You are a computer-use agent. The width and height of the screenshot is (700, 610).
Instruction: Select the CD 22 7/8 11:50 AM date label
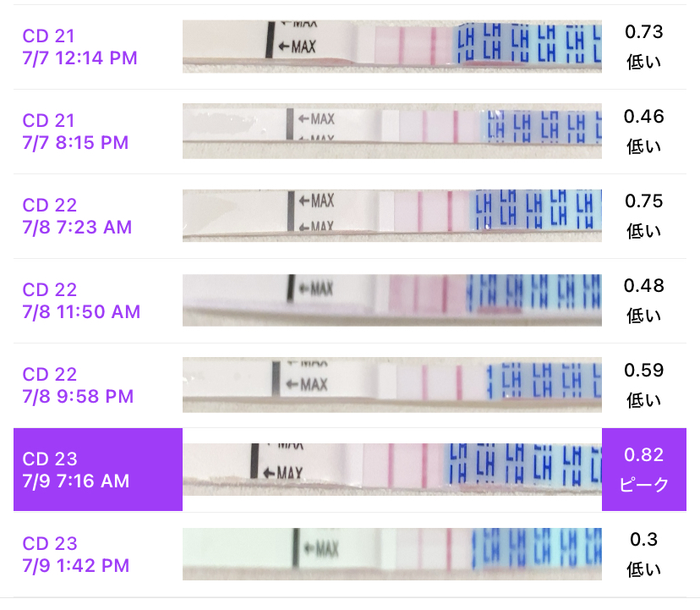(81, 300)
